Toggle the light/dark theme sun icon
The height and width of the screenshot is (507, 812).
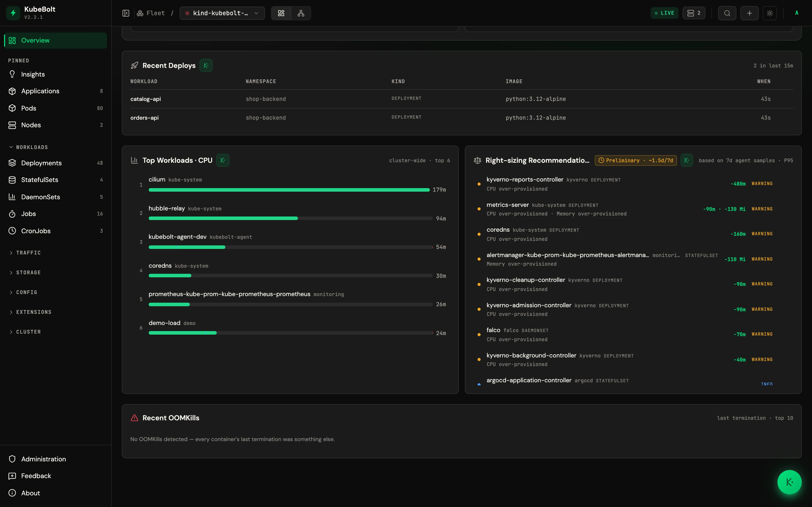(x=770, y=13)
